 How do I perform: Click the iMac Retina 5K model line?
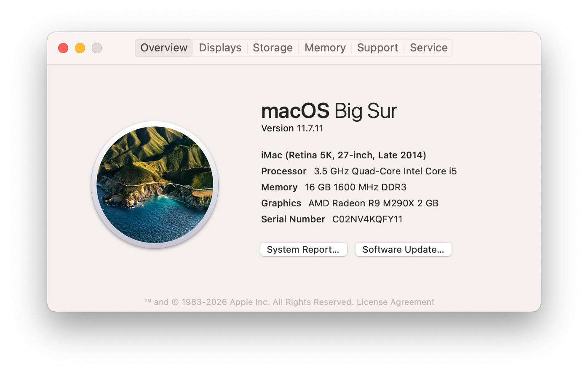pos(343,155)
